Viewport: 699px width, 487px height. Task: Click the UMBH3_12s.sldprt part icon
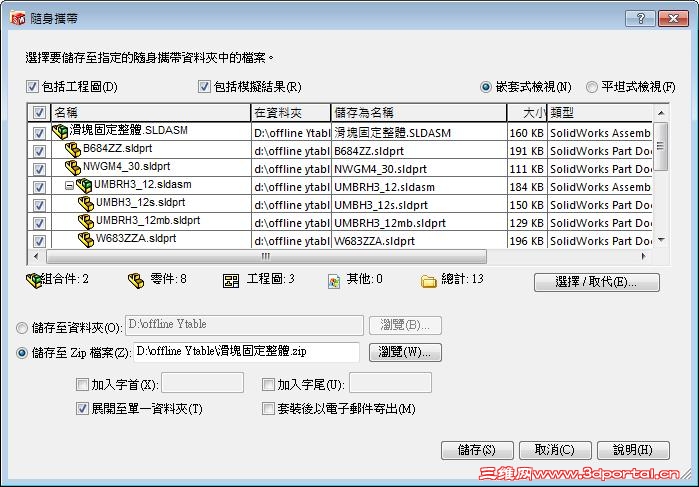(x=86, y=203)
